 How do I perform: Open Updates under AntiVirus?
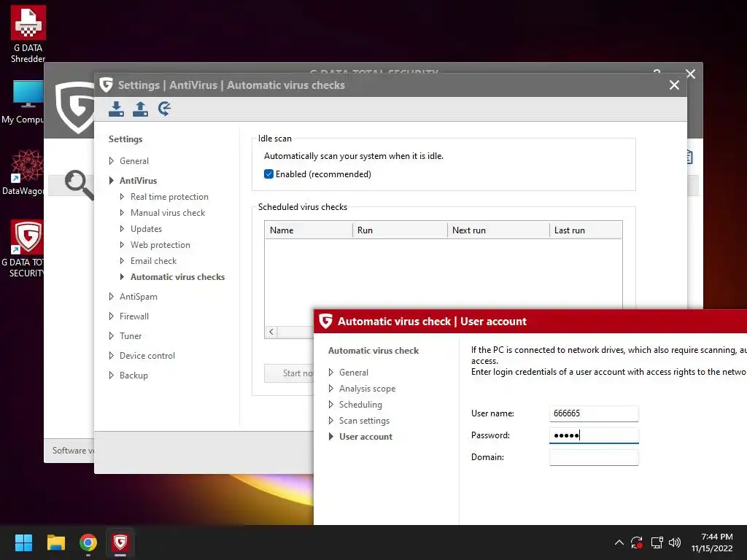(146, 229)
